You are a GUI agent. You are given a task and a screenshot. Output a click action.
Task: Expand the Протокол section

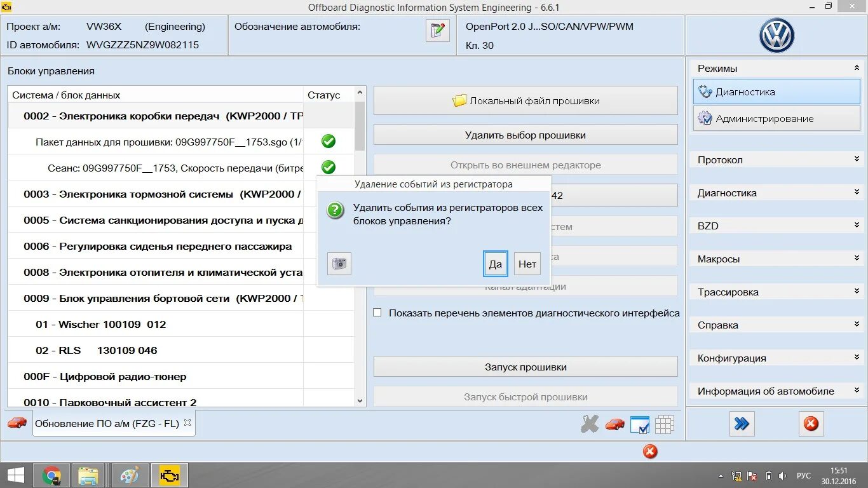coord(857,159)
